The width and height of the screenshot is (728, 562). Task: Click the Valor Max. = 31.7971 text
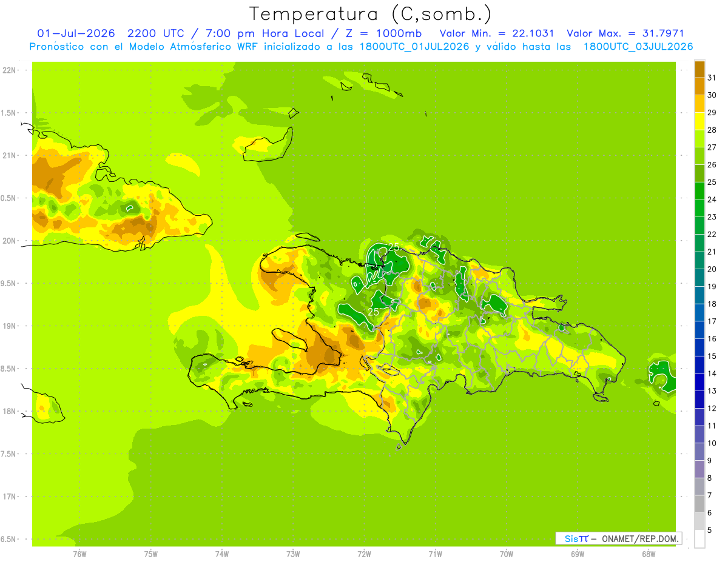pos(625,34)
